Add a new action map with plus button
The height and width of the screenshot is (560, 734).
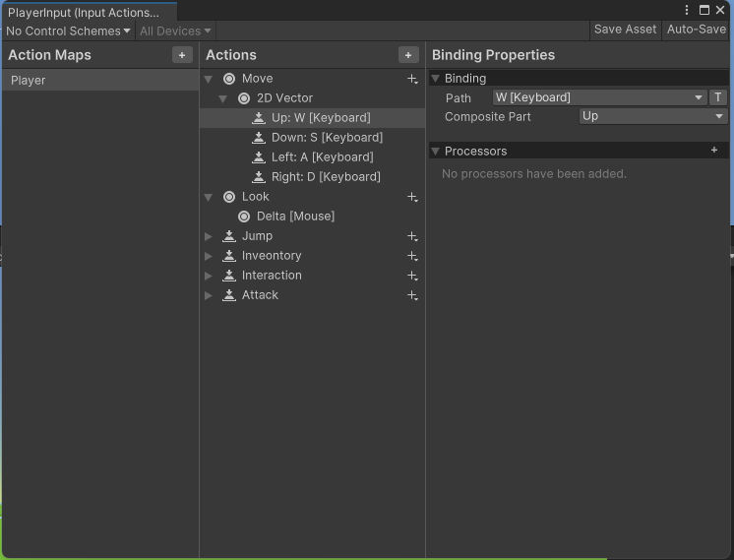tap(182, 55)
